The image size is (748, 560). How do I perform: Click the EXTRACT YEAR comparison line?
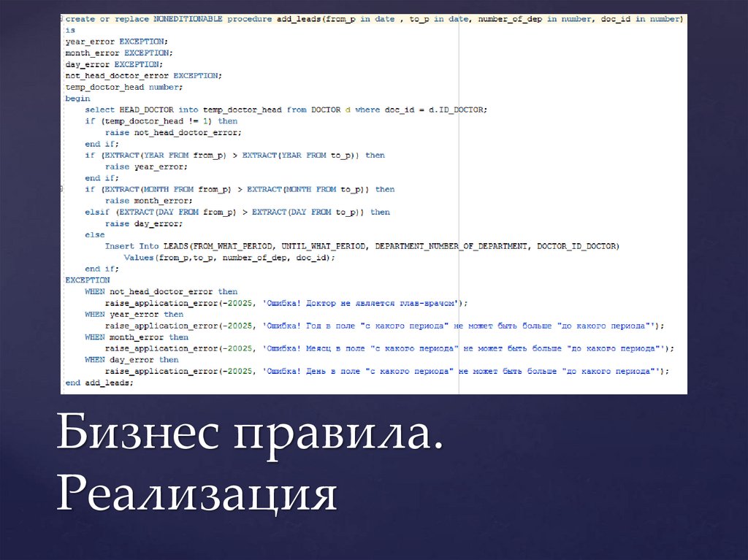pyautogui.click(x=234, y=155)
